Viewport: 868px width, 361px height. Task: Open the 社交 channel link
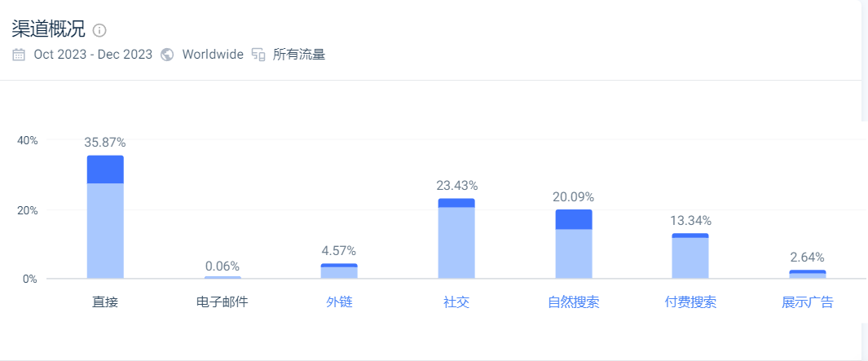point(456,302)
